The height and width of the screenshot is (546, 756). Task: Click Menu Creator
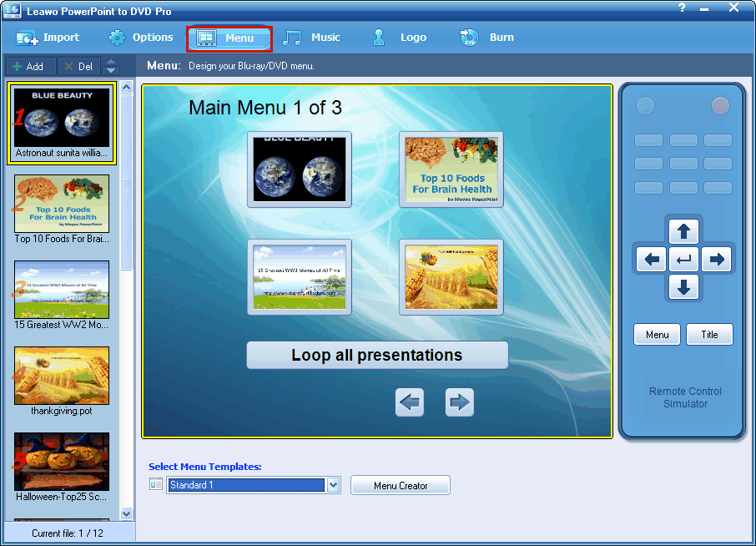coord(400,484)
